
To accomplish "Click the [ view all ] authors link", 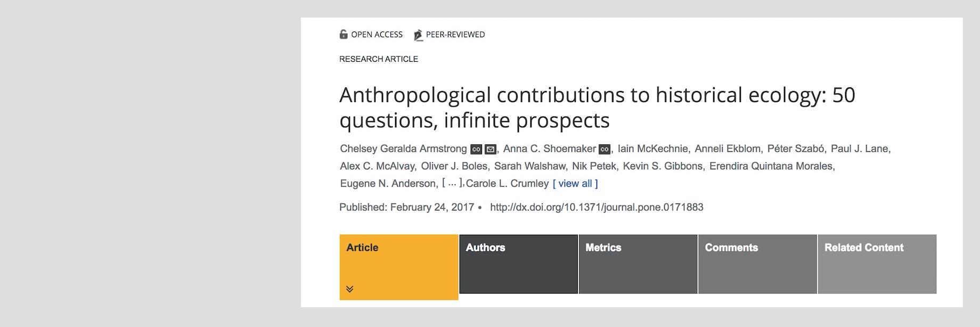I will click(x=575, y=184).
